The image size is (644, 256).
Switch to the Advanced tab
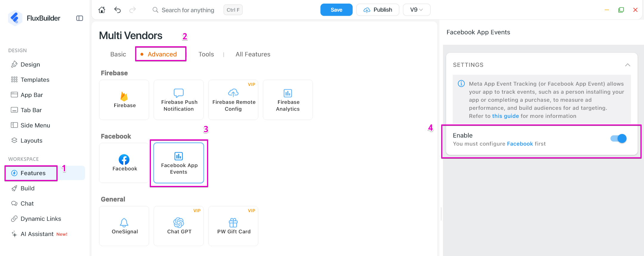162,54
